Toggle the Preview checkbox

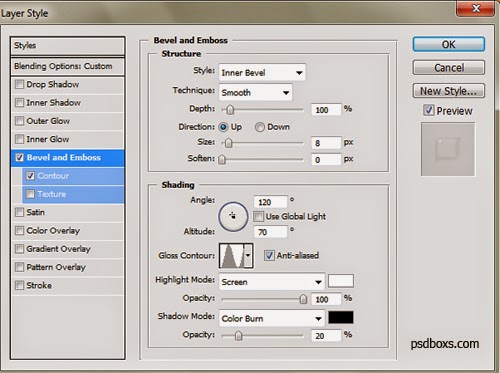click(429, 110)
